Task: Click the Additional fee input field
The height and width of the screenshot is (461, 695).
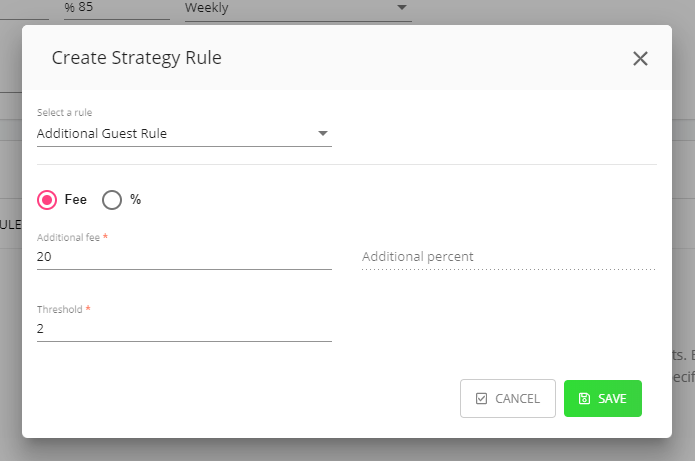Action: point(184,257)
